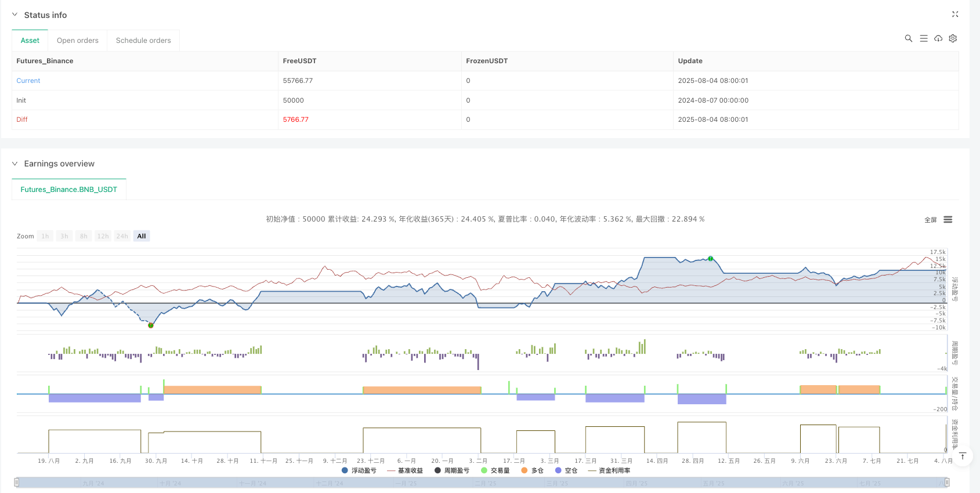Switch to the Open orders tab

tap(78, 41)
